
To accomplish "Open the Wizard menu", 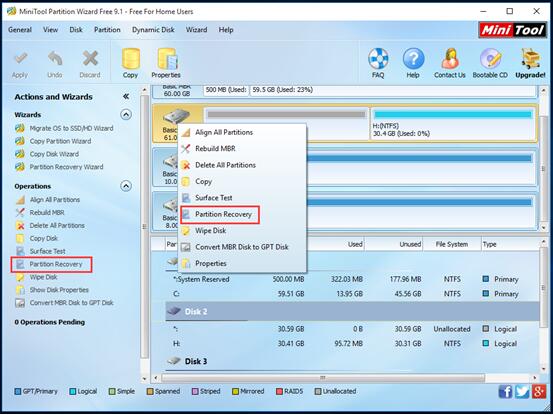I will tap(196, 30).
